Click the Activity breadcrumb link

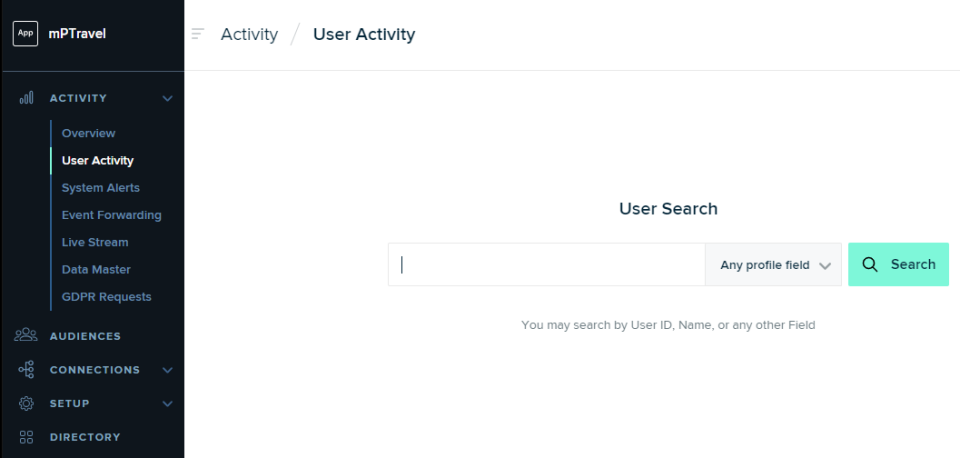coord(249,34)
